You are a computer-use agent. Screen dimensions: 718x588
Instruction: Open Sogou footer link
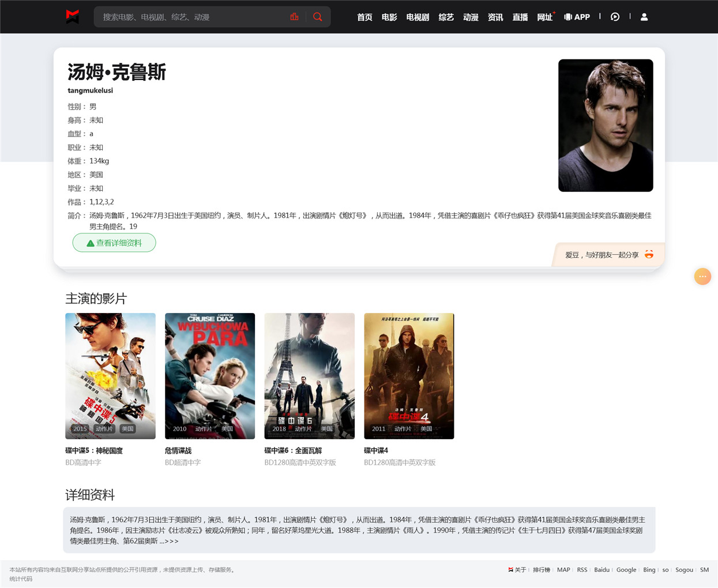click(684, 570)
